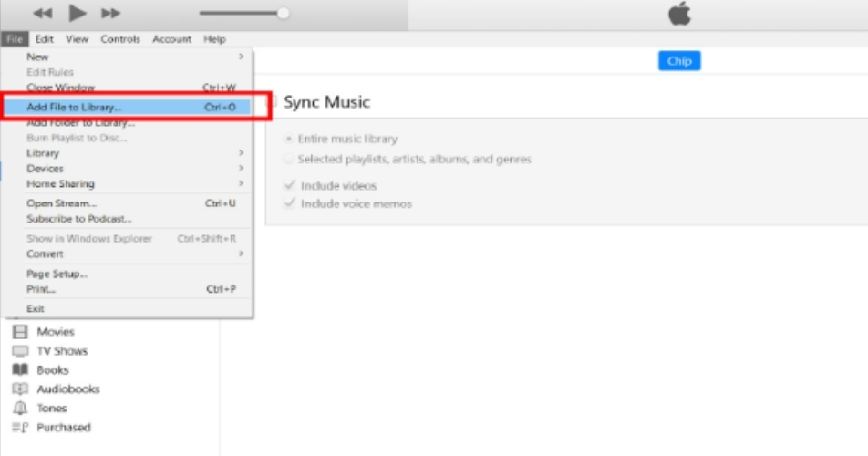Select the Audiobooks sidebar icon

(19, 389)
